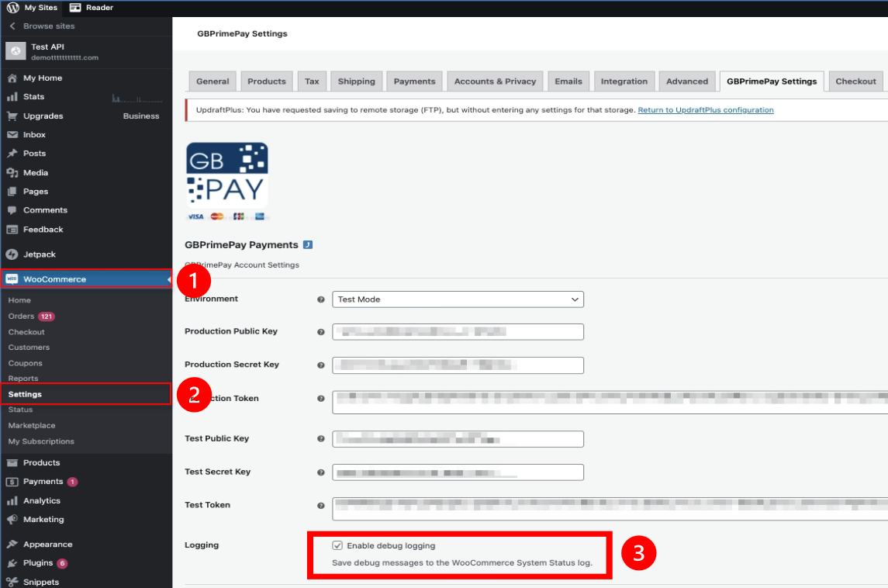Open WooCommerce Status submenu item

[20, 410]
